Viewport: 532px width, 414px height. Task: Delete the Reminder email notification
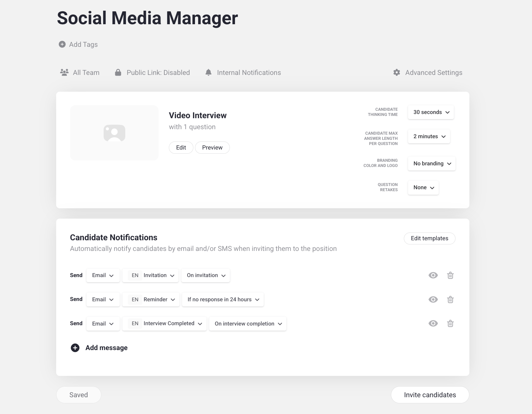(x=450, y=299)
